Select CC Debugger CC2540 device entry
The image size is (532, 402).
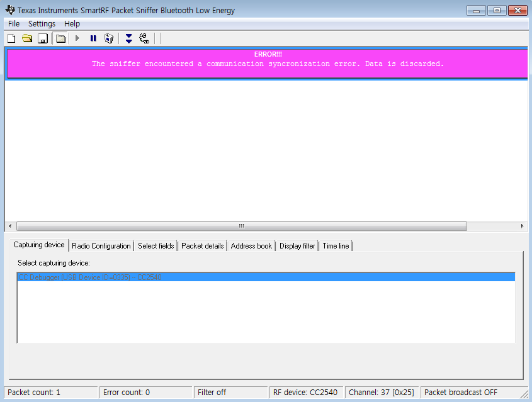coord(266,277)
